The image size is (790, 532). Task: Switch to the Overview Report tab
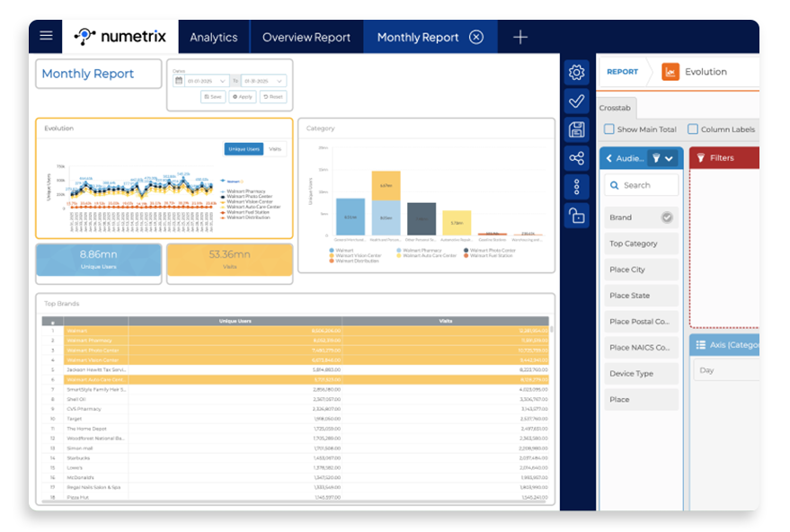(x=306, y=37)
